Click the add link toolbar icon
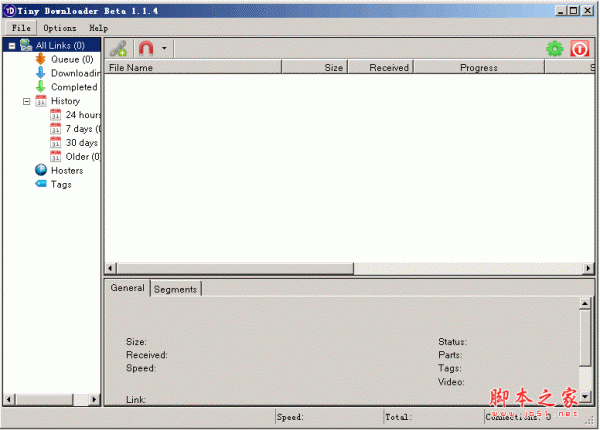The image size is (600, 430). click(118, 49)
